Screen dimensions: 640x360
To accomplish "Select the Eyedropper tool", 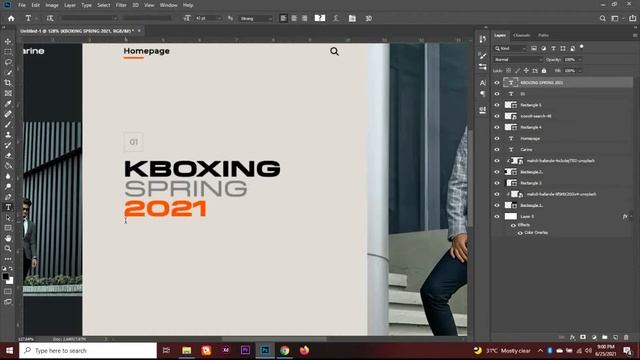I will (8, 104).
